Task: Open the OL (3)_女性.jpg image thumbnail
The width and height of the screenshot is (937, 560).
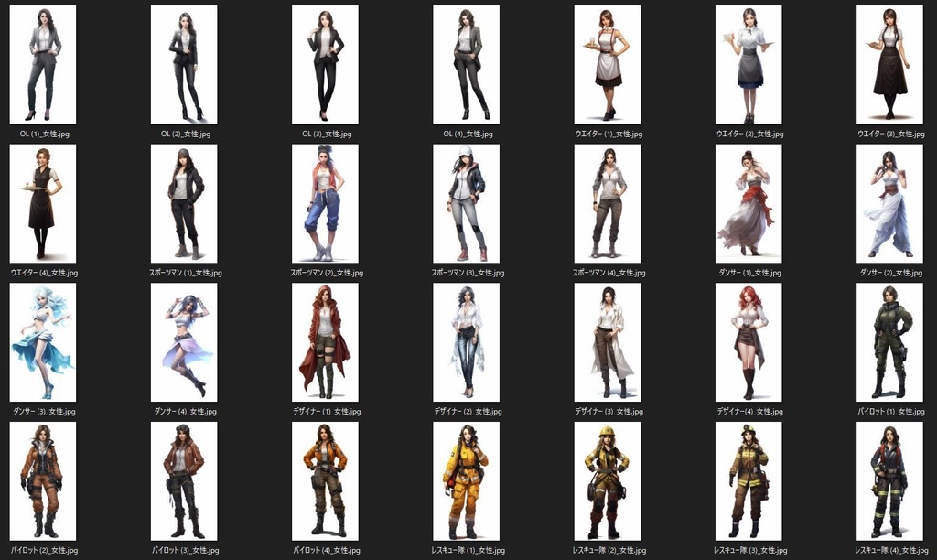Action: pos(325,65)
